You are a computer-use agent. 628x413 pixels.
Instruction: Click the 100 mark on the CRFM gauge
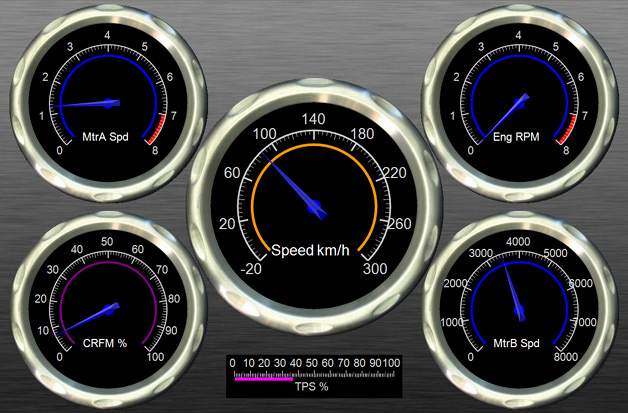154,356
